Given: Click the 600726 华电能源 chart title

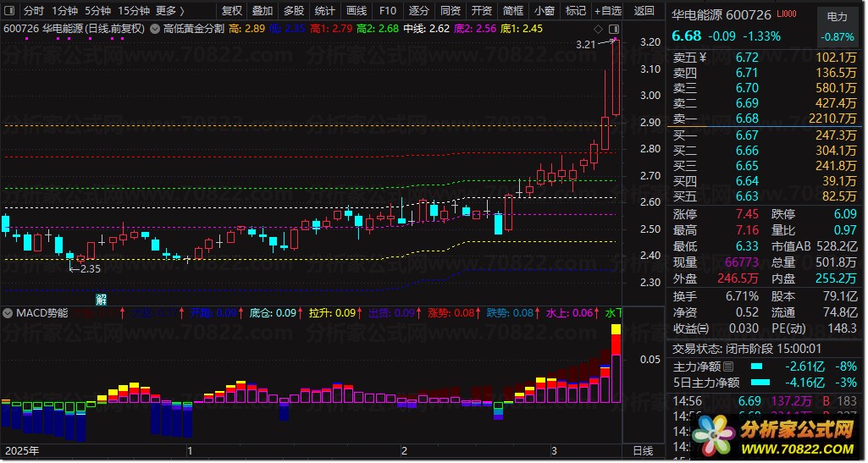Looking at the screenshot, I should pos(75,28).
